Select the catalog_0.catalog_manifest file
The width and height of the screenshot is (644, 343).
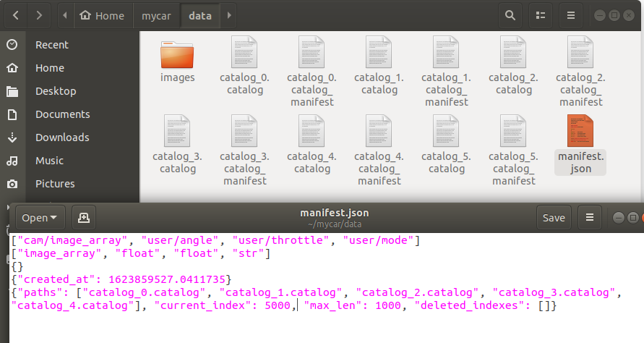(312, 72)
